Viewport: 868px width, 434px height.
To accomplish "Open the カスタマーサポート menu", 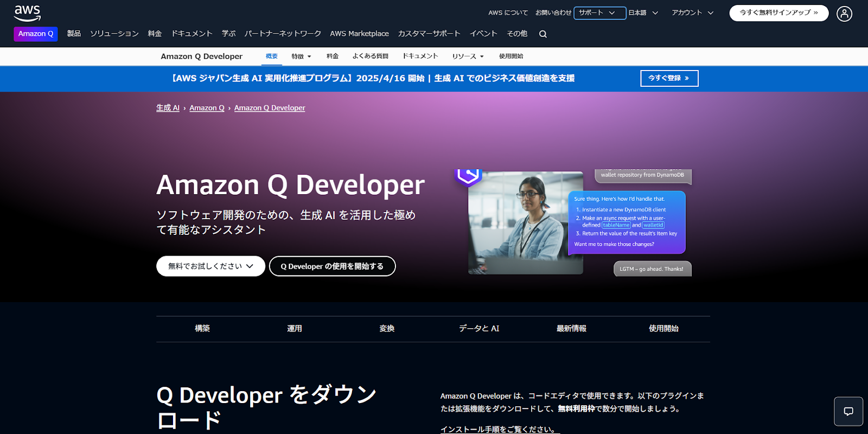I will coord(429,34).
